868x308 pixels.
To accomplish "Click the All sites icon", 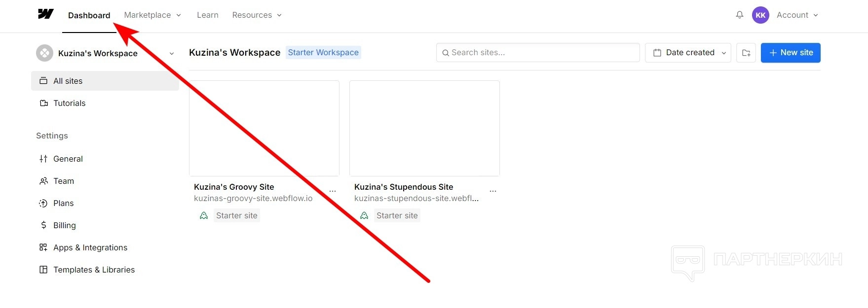I will 43,81.
